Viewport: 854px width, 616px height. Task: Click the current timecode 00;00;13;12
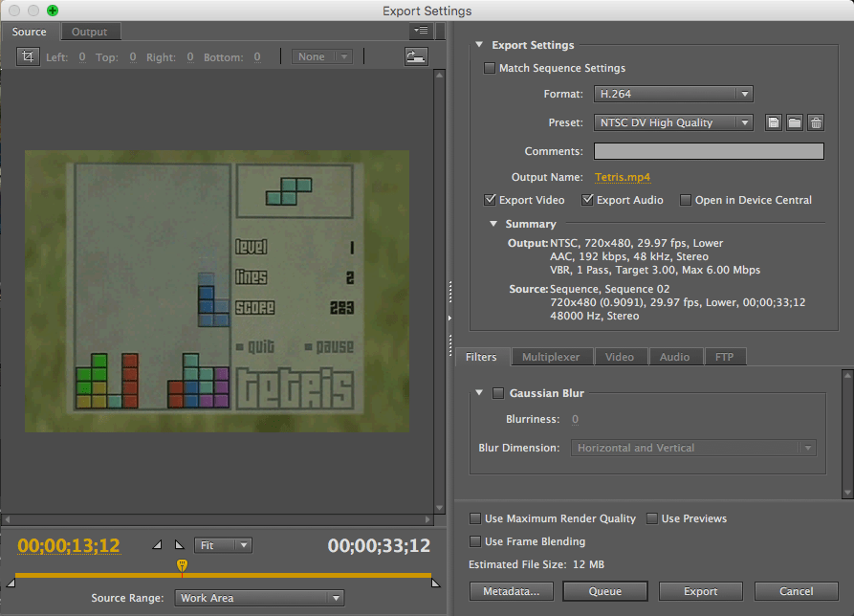point(69,546)
